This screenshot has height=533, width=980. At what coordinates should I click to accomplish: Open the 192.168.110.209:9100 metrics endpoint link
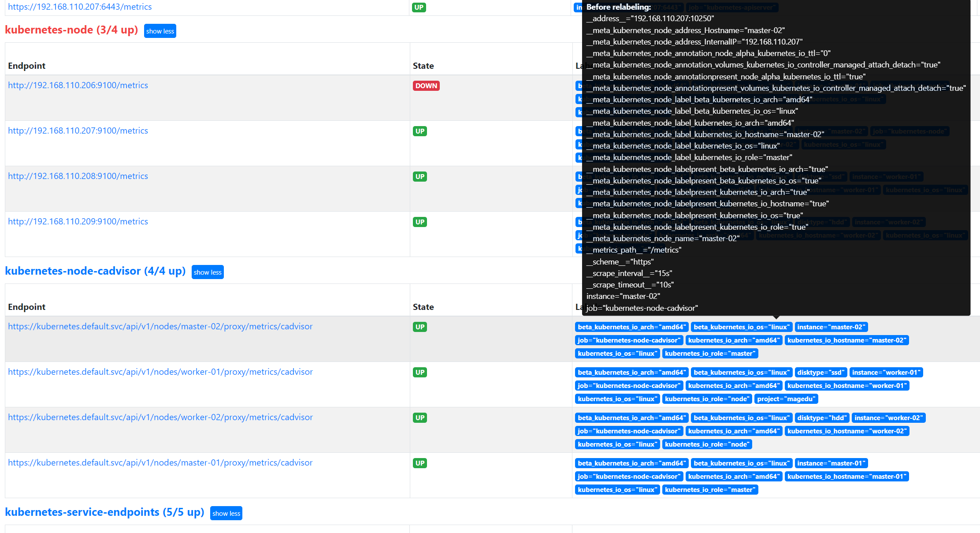[78, 222]
